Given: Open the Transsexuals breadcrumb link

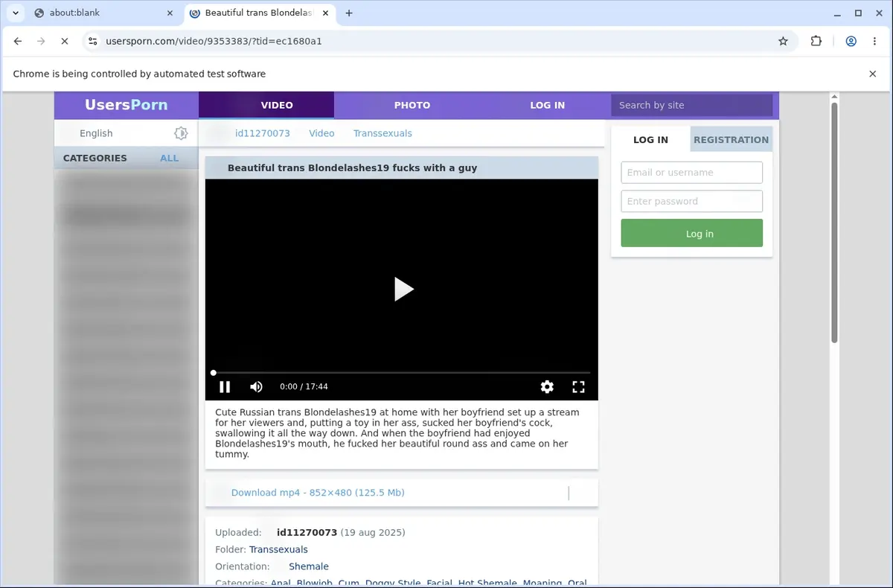Looking at the screenshot, I should [x=383, y=133].
